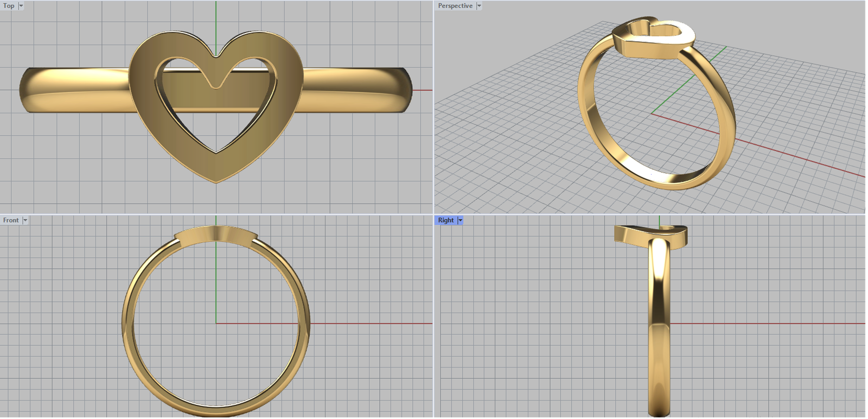Click the flat heart top in Front view
The width and height of the screenshot is (868, 419).
click(x=216, y=233)
